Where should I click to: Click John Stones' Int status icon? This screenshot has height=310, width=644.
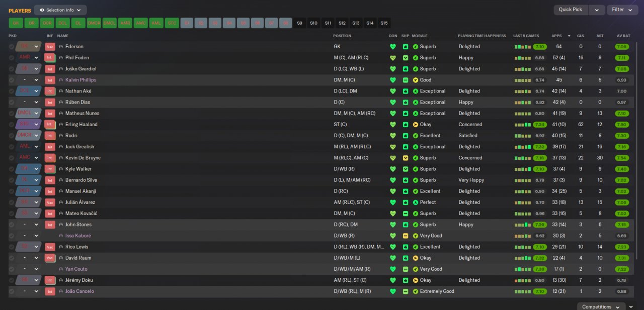pyautogui.click(x=50, y=225)
